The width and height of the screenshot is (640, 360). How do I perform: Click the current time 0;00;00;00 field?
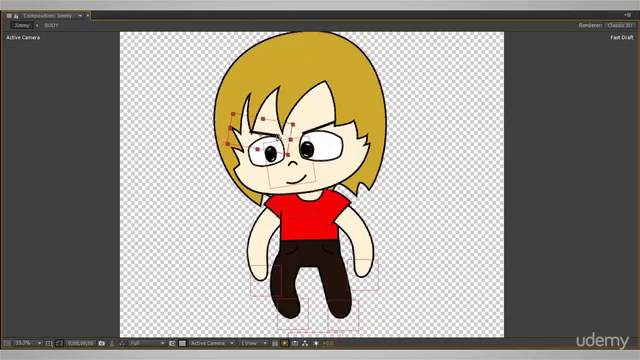(80, 343)
